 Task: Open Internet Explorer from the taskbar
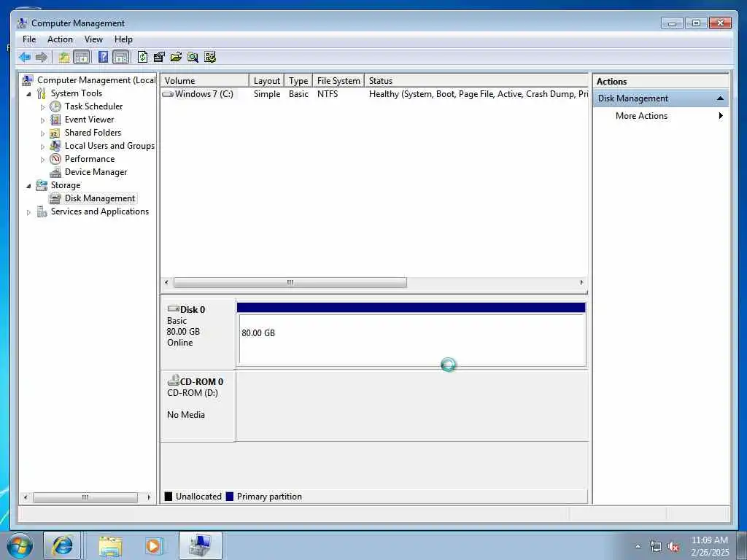click(63, 545)
